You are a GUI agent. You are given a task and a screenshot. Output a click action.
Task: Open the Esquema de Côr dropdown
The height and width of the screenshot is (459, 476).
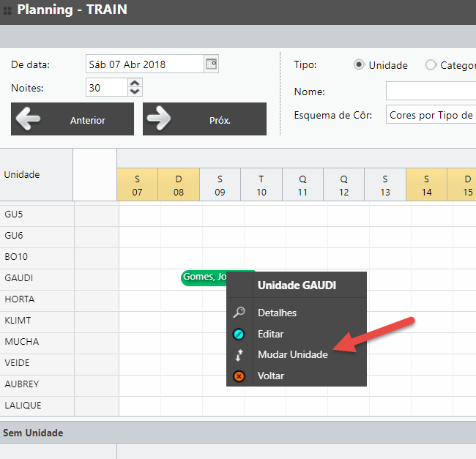pyautogui.click(x=431, y=115)
